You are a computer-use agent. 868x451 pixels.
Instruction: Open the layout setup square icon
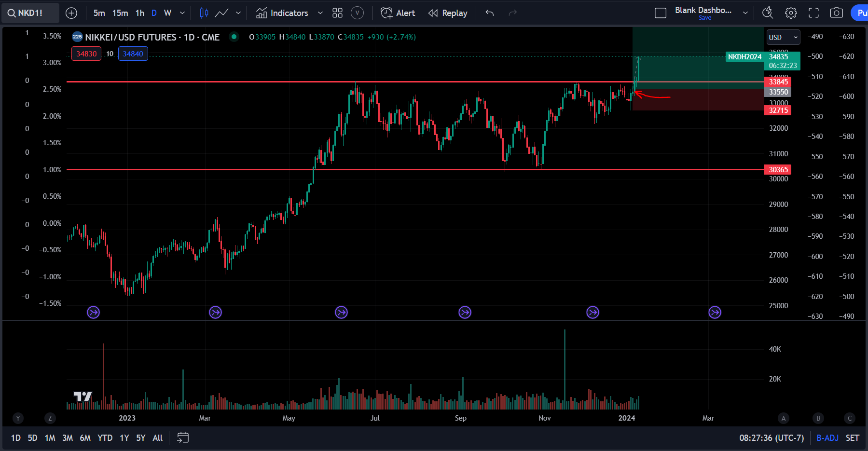661,13
